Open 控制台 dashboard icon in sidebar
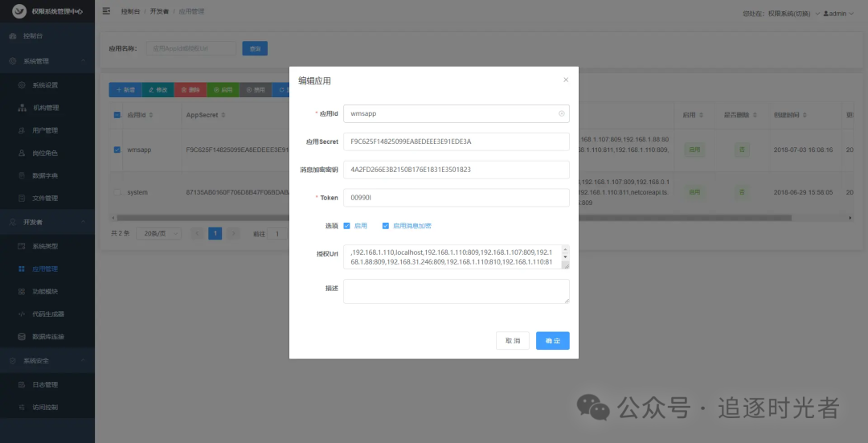Viewport: 868px width, 443px height. (x=13, y=36)
